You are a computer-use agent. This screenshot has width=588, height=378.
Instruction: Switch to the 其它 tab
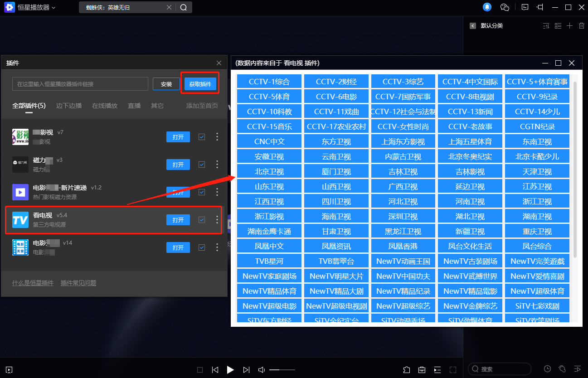(x=157, y=106)
